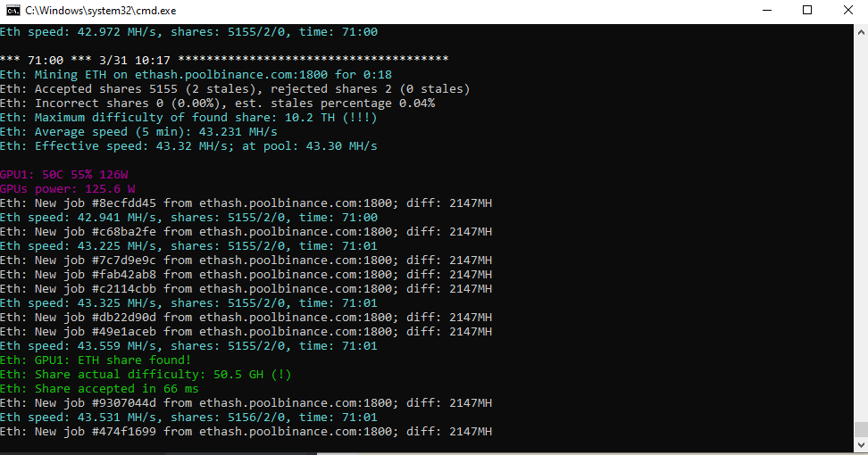
Task: Click the scrollbar up arrow
Action: (861, 32)
